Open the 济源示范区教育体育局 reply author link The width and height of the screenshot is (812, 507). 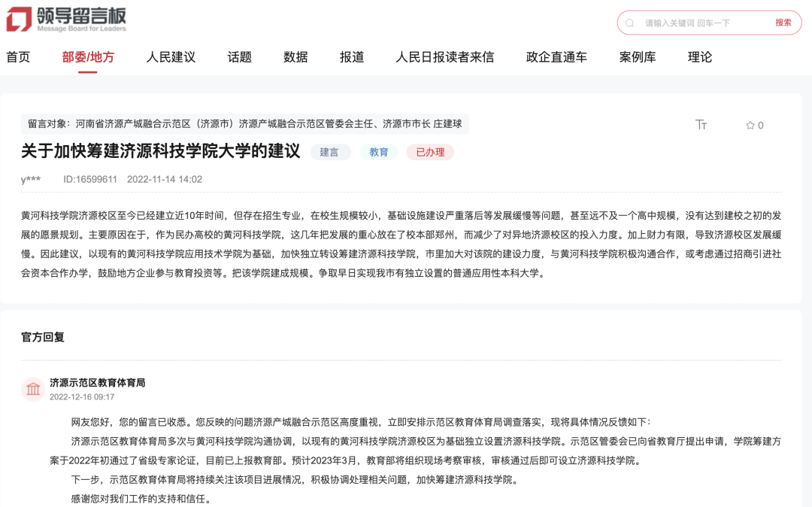pos(105,382)
